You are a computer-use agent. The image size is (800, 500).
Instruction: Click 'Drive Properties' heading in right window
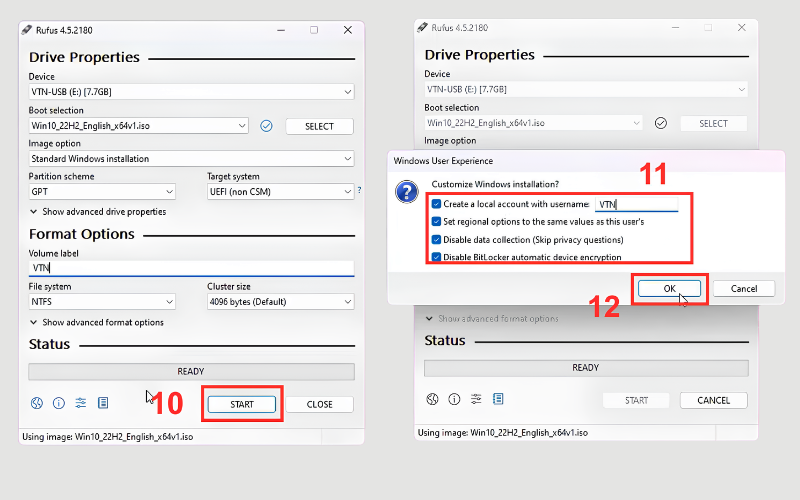pyautogui.click(x=480, y=55)
